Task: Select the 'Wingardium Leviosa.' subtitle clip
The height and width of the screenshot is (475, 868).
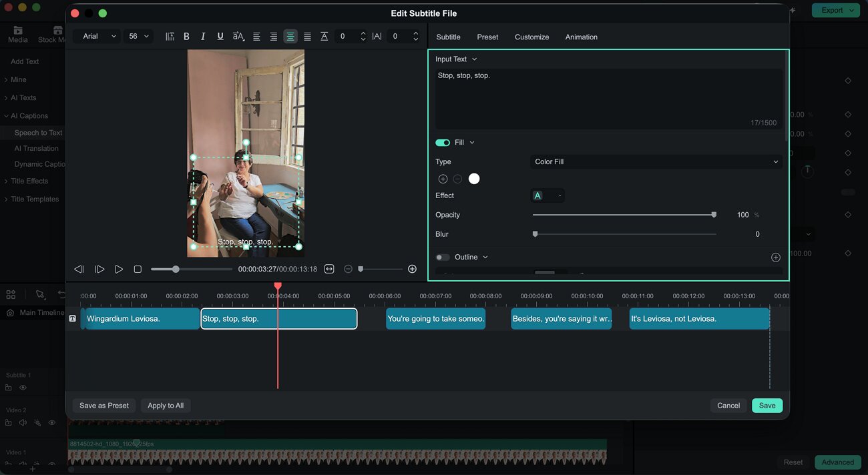Action: pos(142,319)
